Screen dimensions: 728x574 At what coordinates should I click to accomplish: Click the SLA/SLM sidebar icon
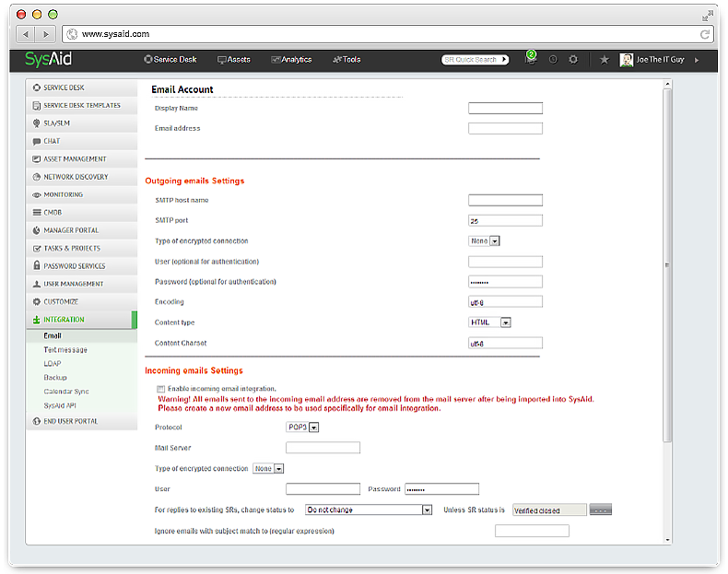(37, 123)
